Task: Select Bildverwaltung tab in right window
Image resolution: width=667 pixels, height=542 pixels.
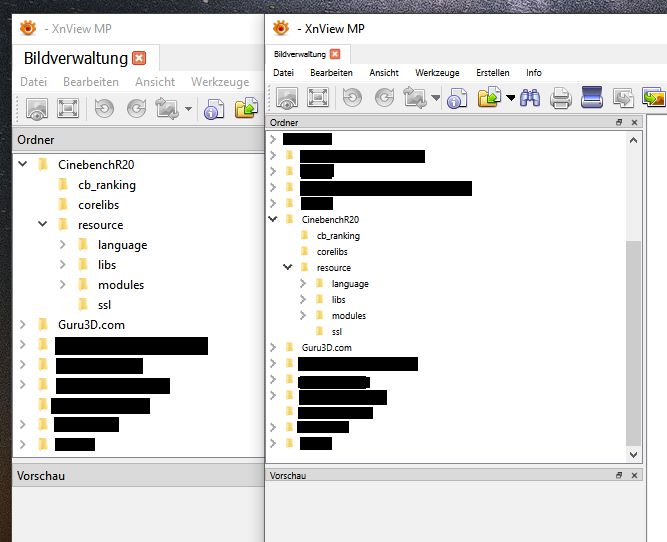Action: [300, 54]
